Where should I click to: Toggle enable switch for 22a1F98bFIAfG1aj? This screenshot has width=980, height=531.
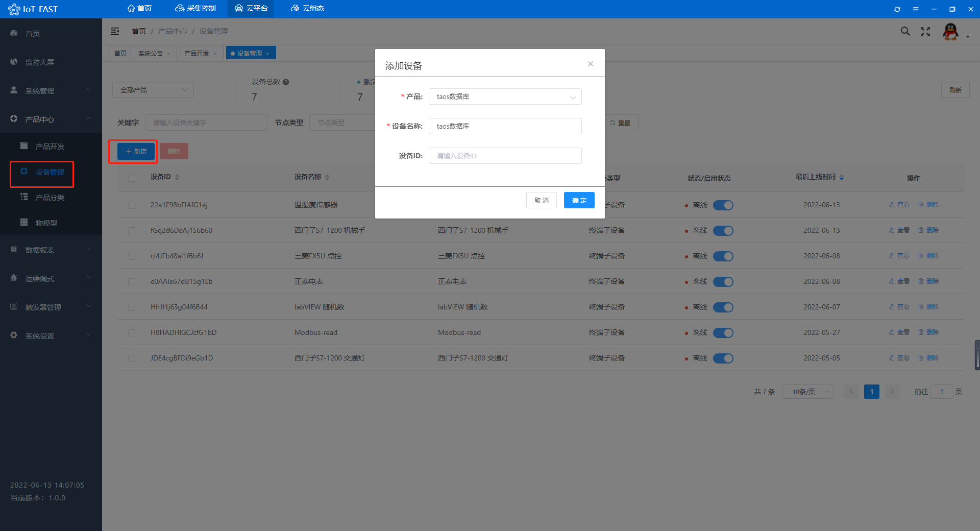[x=723, y=205]
